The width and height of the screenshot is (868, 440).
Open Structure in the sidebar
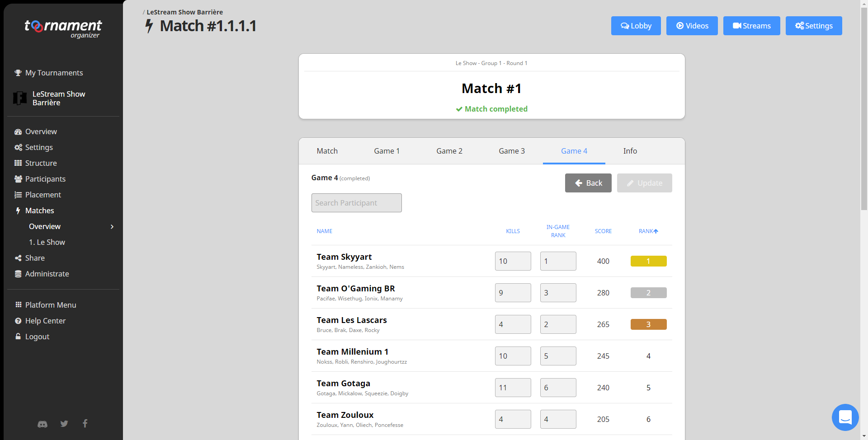(41, 163)
